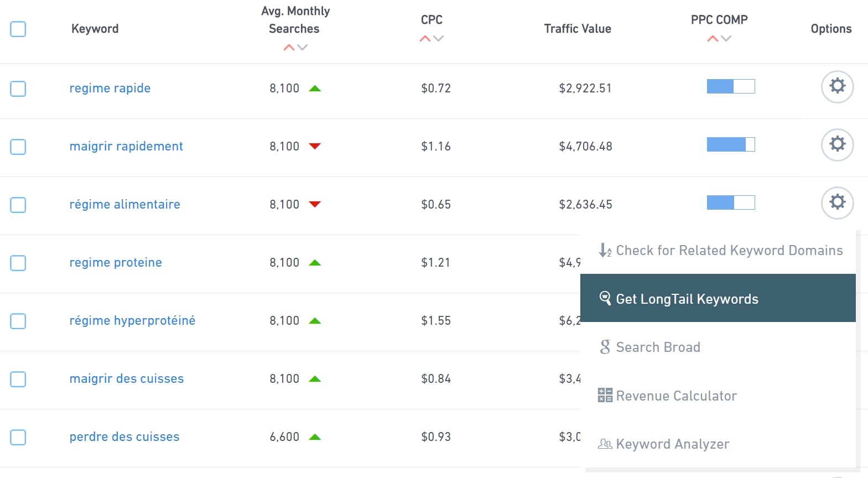Screen dimensions: 868x478
Task: Open options gear for maigrir rapidement
Action: click(x=837, y=144)
